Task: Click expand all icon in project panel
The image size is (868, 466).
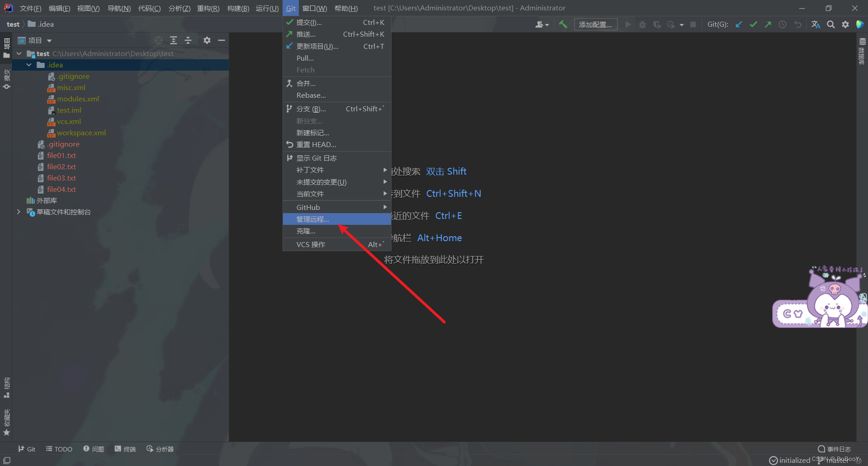Action: pos(174,40)
